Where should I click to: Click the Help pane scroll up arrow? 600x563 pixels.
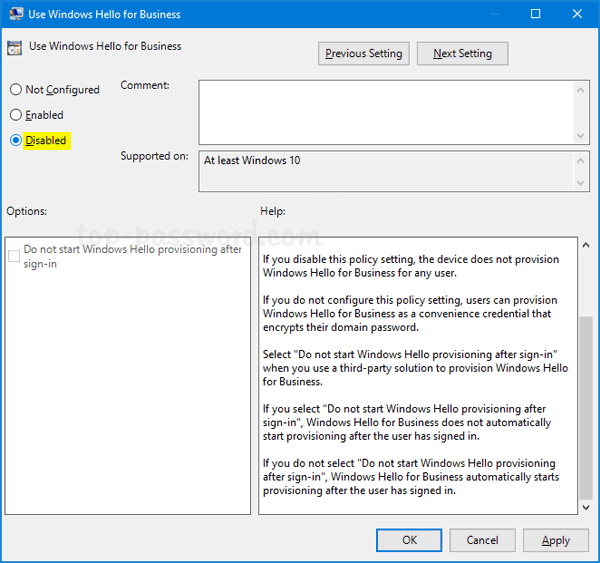585,246
